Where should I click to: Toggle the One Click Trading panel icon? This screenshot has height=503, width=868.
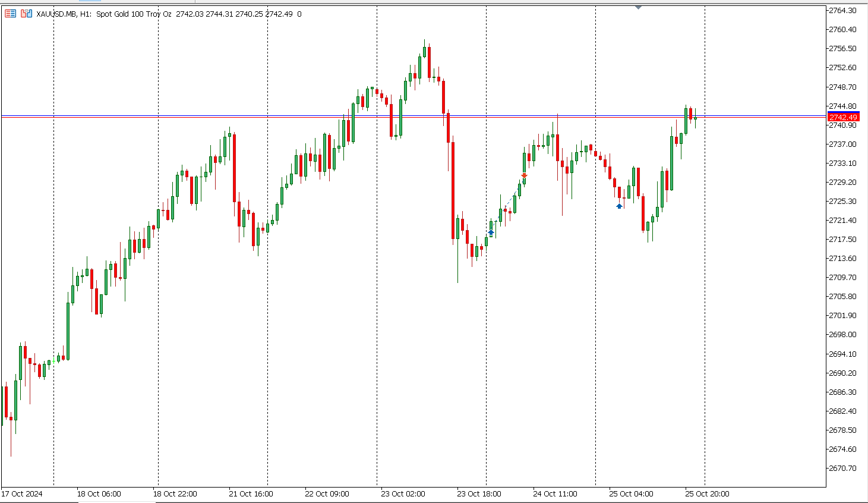tap(10, 14)
